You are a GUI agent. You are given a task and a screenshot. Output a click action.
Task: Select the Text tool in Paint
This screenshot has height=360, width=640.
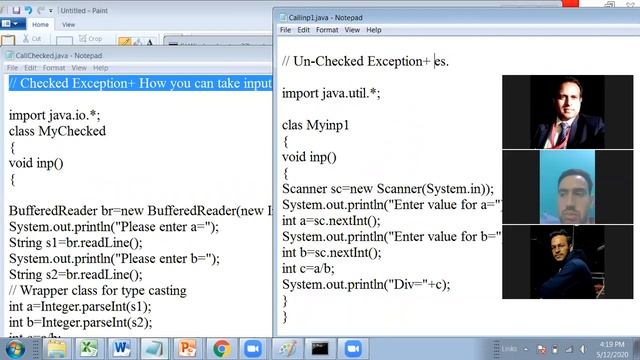point(150,42)
